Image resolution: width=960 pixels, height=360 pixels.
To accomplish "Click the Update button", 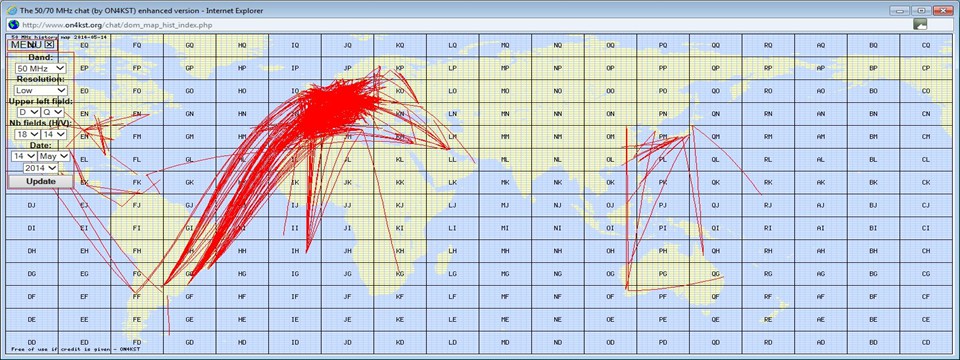I will (40, 182).
